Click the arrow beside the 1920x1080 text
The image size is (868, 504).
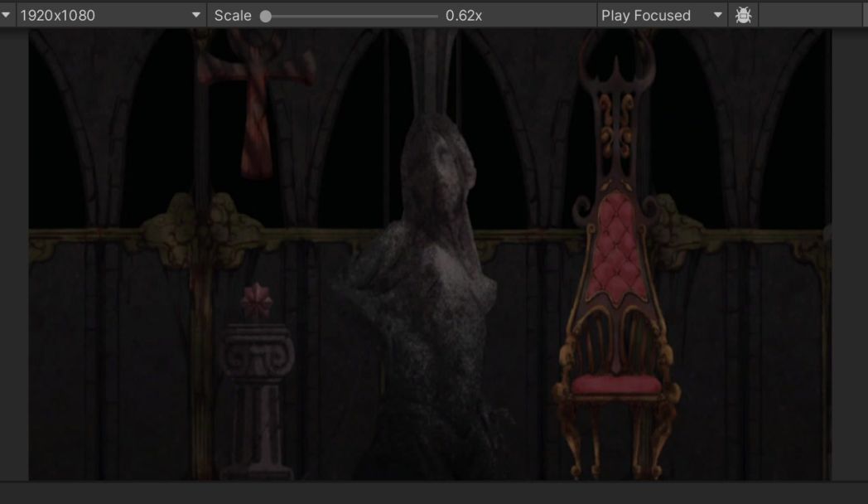coord(196,16)
